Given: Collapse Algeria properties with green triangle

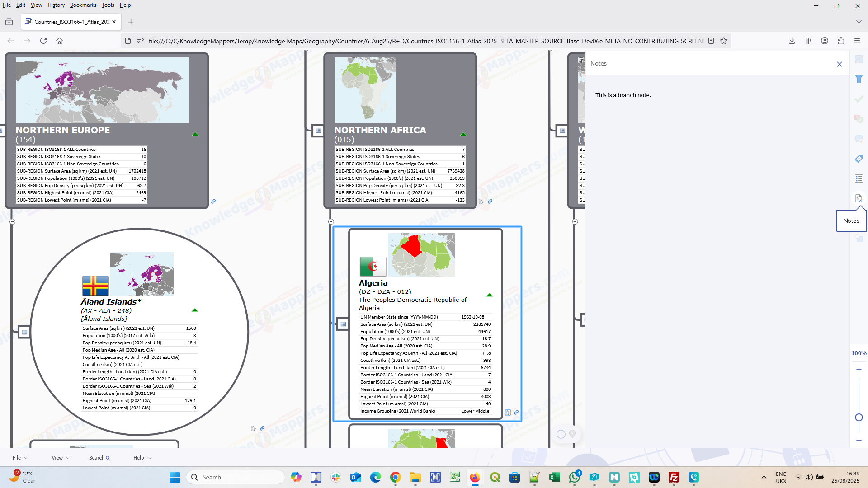Looking at the screenshot, I should pyautogui.click(x=489, y=295).
